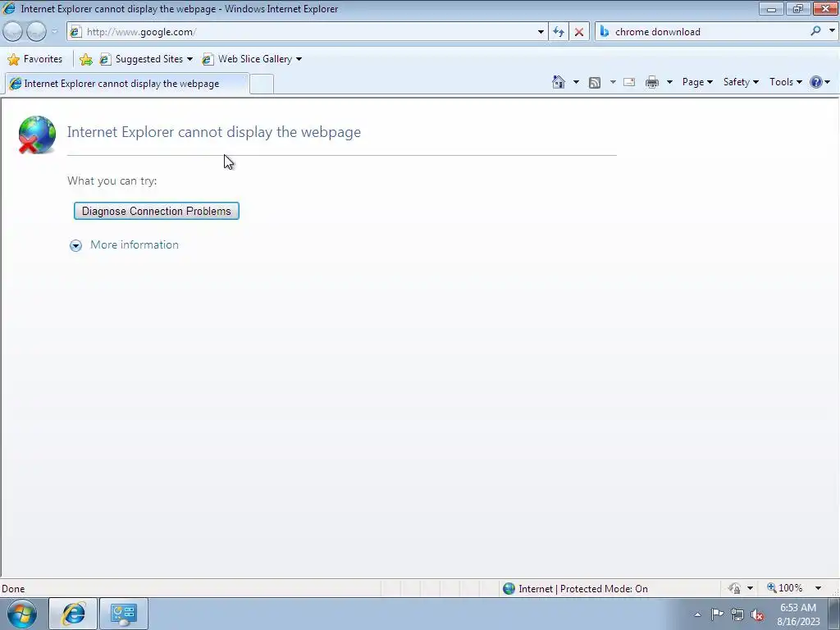Click the Bing search box with chrome donwnload
This screenshot has height=630, width=840.
click(702, 32)
